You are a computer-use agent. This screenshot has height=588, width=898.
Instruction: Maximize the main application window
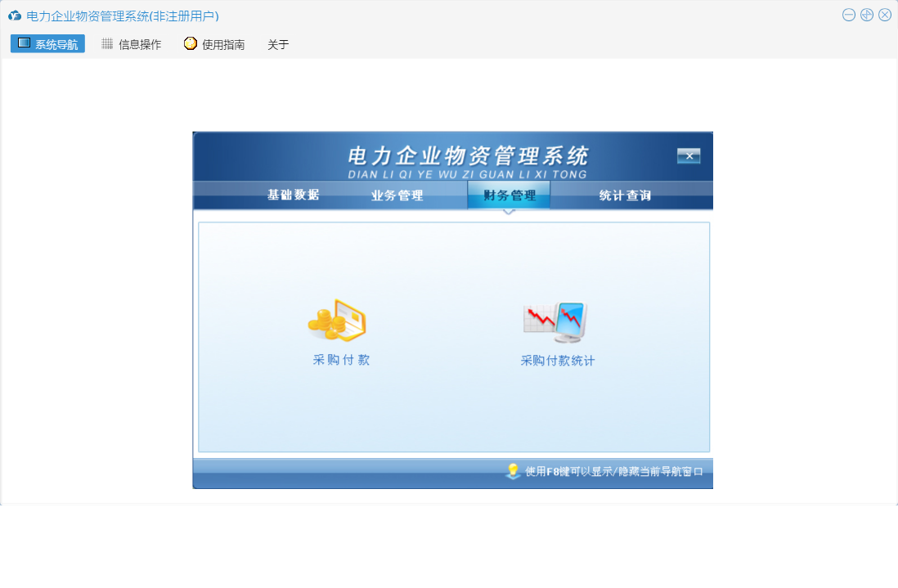tap(867, 15)
